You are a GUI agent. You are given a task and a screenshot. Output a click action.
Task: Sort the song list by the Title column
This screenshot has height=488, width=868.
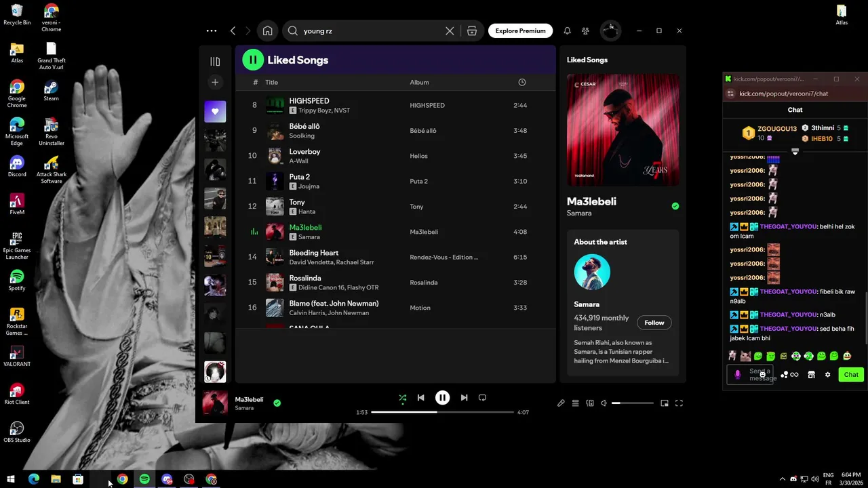[271, 82]
